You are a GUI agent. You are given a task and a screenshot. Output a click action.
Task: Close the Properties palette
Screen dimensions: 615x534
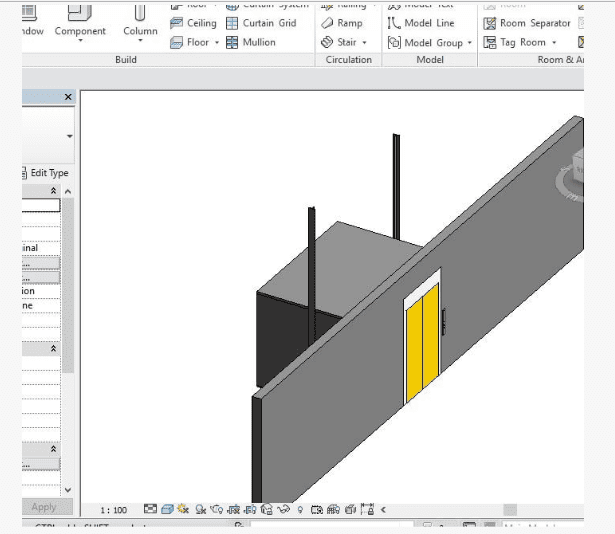click(68, 97)
